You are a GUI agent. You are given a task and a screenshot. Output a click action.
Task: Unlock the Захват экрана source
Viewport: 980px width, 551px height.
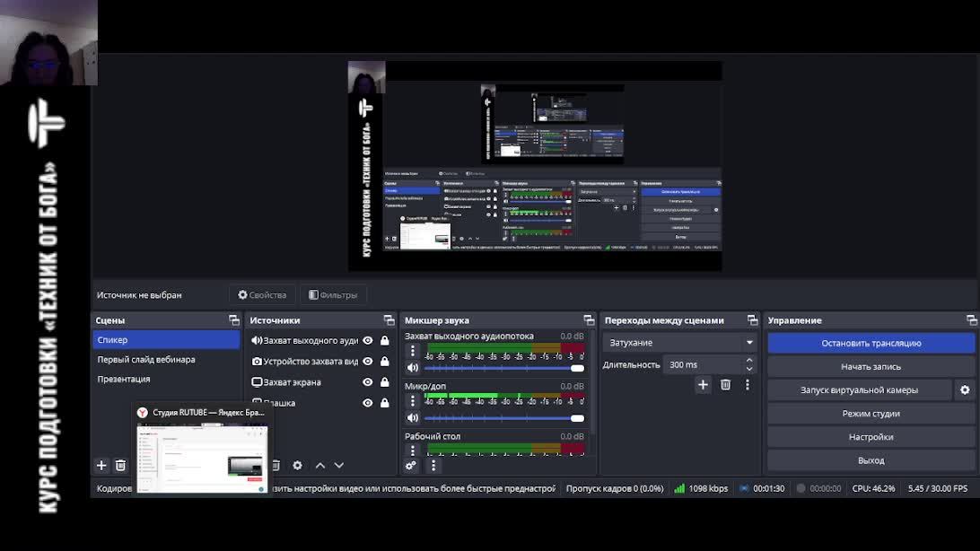[x=384, y=381]
